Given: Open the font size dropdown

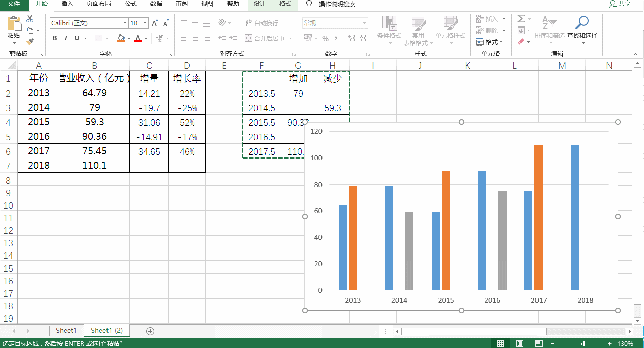Looking at the screenshot, I should 146,23.
